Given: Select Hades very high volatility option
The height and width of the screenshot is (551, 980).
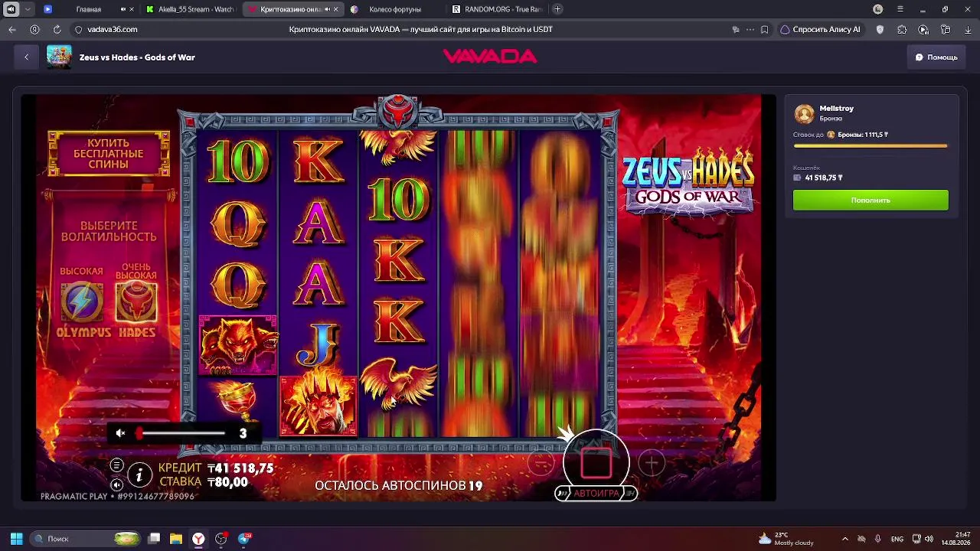Looking at the screenshot, I should pos(136,302).
